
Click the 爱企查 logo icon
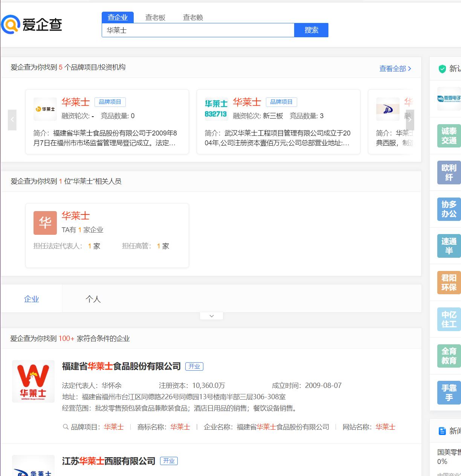[x=11, y=25]
